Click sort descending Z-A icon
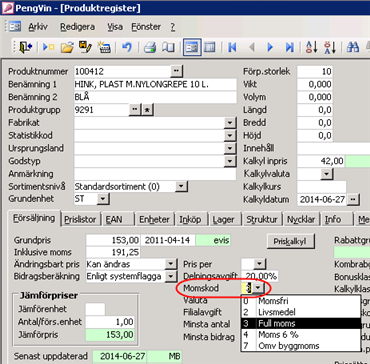 (330, 48)
